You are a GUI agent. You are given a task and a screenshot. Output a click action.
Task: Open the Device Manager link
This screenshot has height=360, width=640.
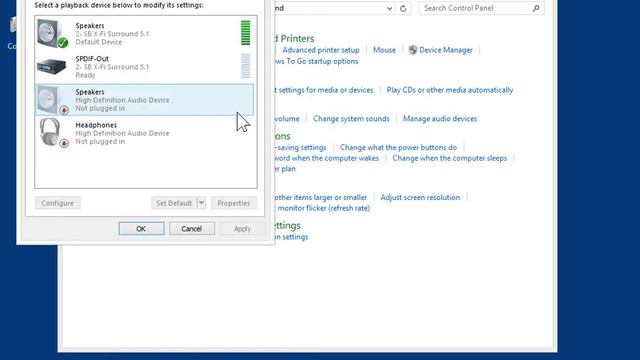pos(446,50)
